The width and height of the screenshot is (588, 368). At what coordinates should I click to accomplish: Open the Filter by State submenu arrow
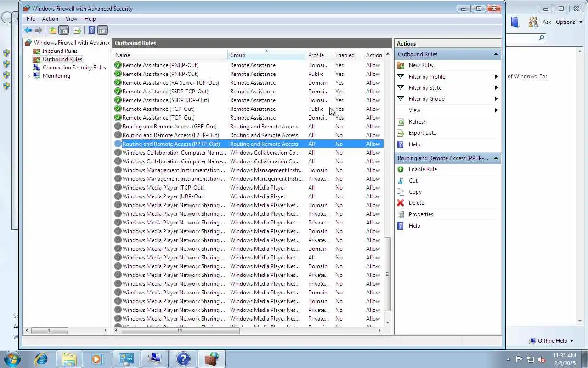496,88
